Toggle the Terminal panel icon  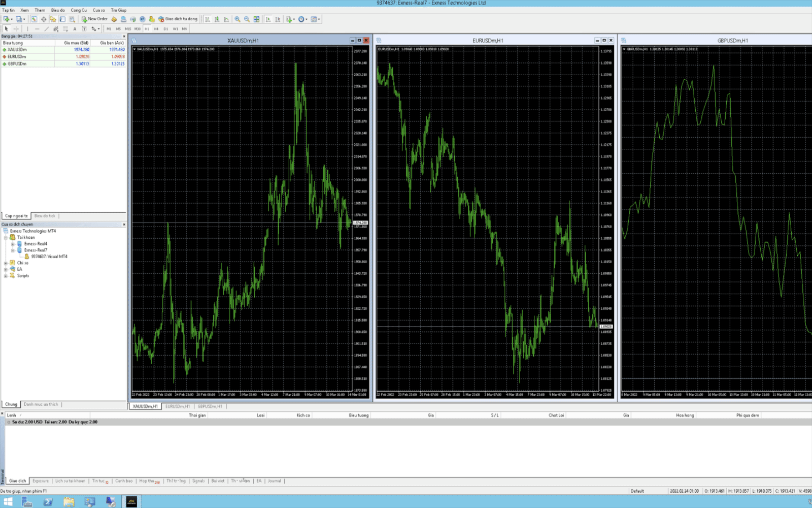62,19
